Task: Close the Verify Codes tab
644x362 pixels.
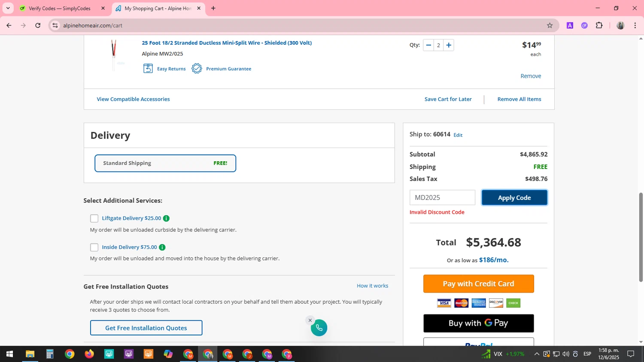Action: coord(103,8)
